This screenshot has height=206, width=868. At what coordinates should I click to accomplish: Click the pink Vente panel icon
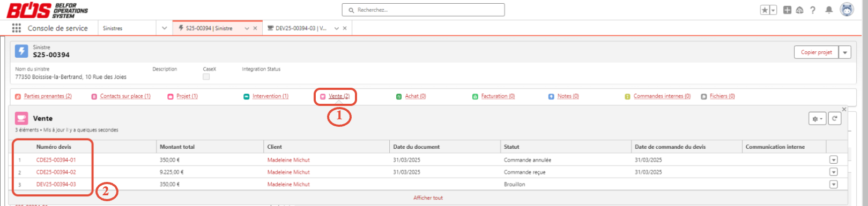[x=21, y=118]
